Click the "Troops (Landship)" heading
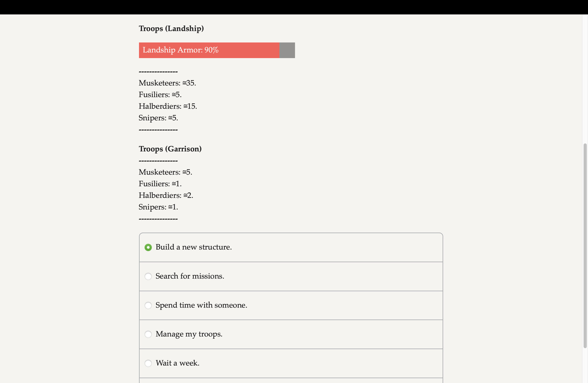 [x=171, y=29]
